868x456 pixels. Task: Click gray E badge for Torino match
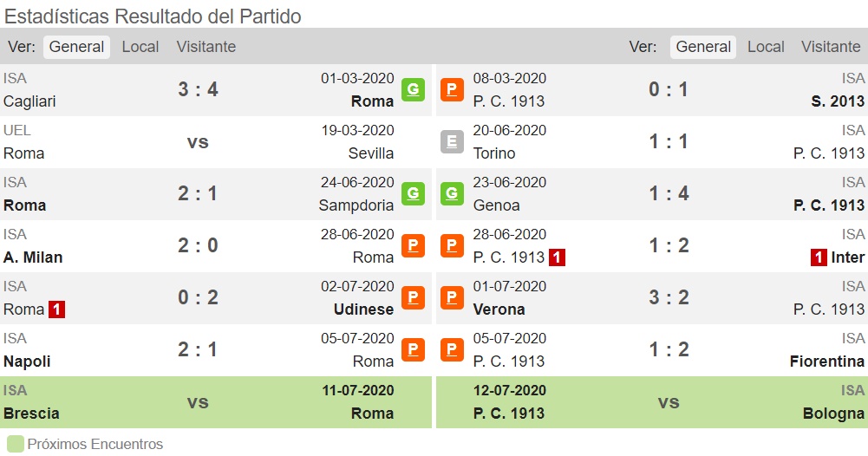click(452, 141)
